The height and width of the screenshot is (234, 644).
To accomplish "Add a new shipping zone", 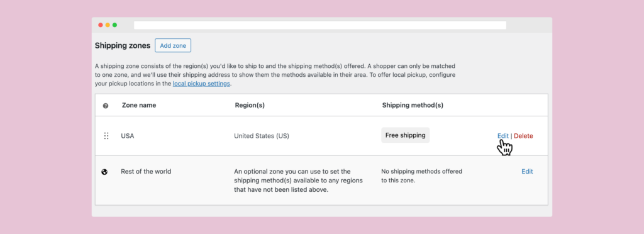I will (173, 45).
